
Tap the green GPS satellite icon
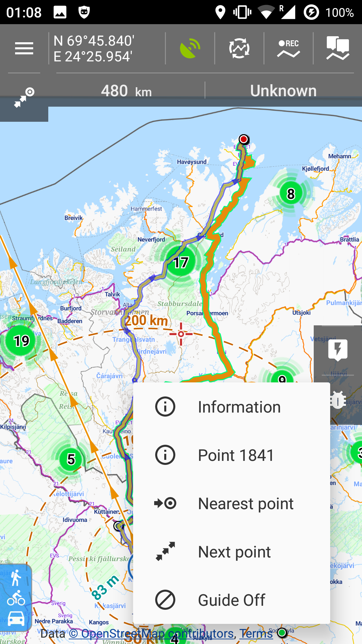[190, 49]
